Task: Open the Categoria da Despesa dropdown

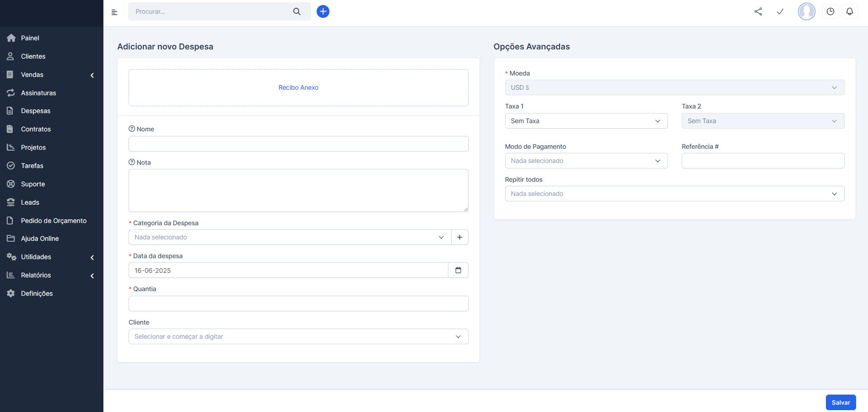Action: coord(289,237)
